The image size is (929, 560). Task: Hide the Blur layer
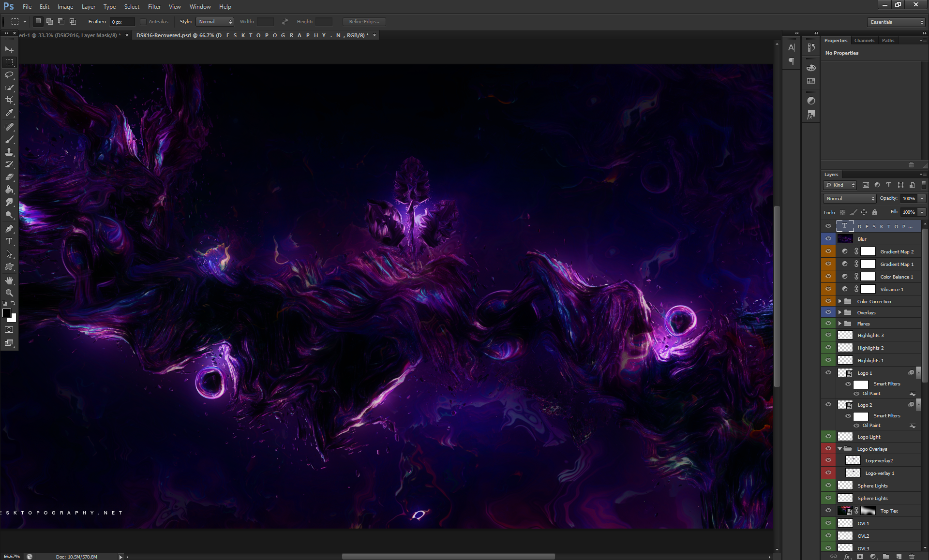[x=828, y=239]
